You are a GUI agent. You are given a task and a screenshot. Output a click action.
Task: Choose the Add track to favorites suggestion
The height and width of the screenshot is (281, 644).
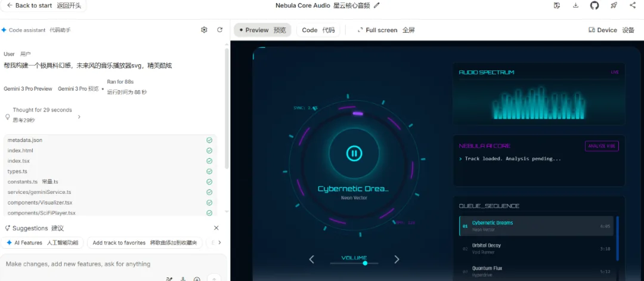(144, 243)
